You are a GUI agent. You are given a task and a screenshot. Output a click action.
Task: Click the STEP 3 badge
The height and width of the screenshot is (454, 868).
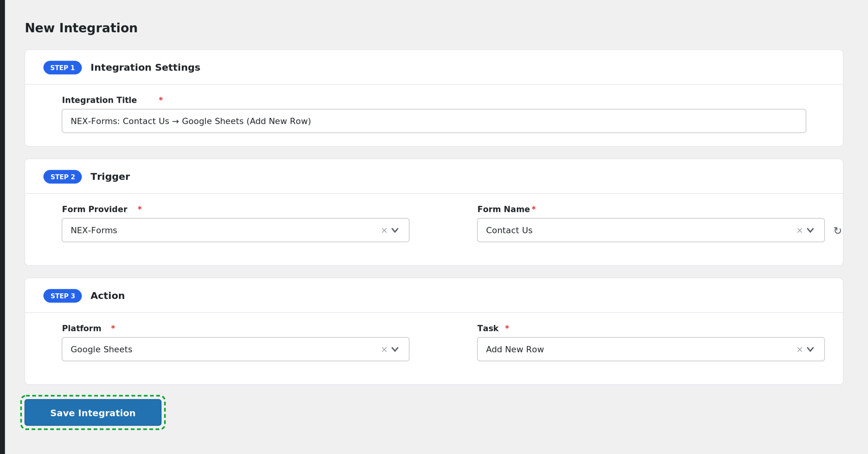(x=62, y=296)
